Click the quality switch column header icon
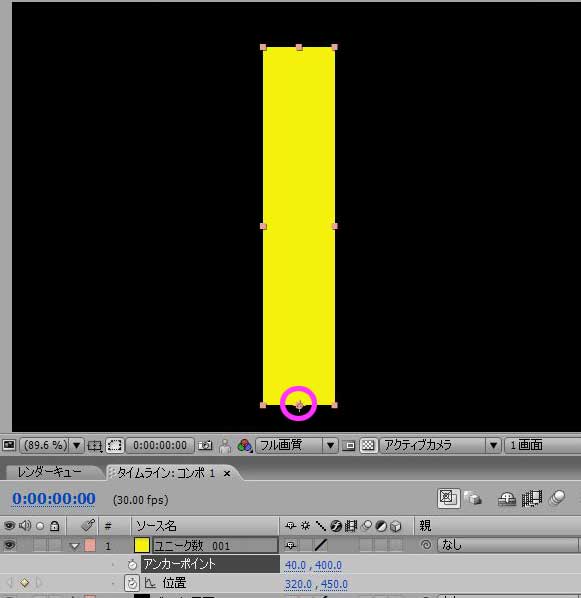 pyautogui.click(x=320, y=526)
